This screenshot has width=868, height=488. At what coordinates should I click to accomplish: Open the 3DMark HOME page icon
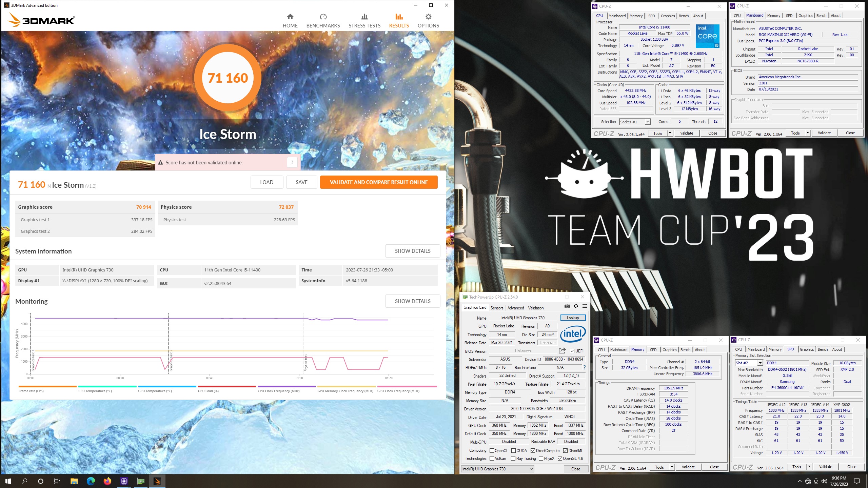(290, 17)
